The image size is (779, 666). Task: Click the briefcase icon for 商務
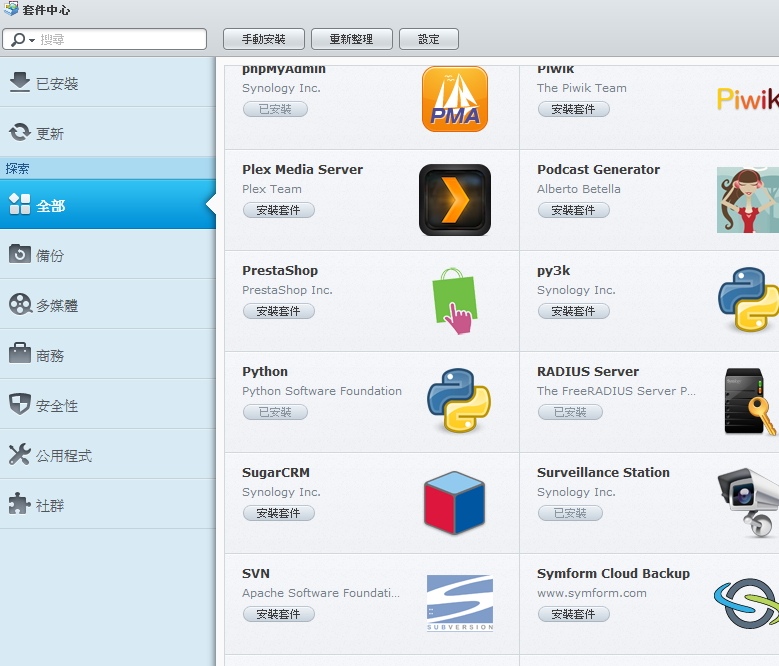point(20,353)
